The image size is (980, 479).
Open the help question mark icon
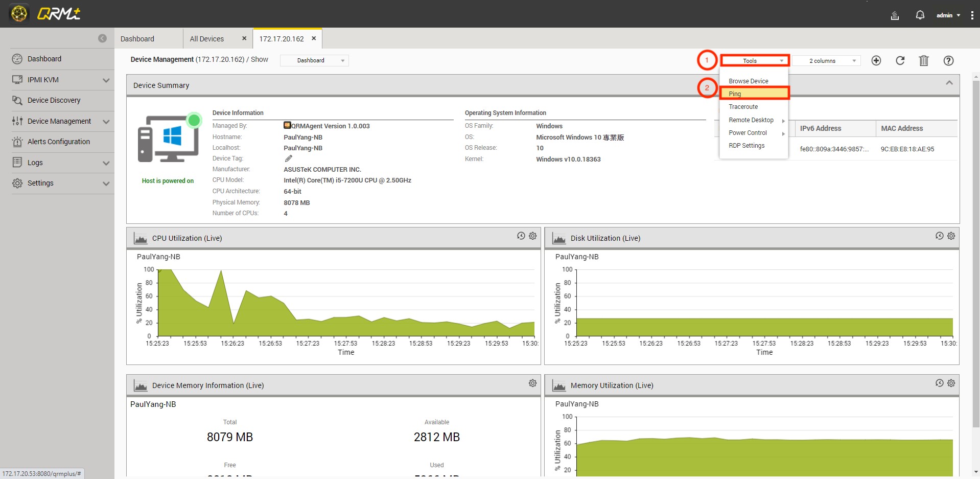pos(948,61)
